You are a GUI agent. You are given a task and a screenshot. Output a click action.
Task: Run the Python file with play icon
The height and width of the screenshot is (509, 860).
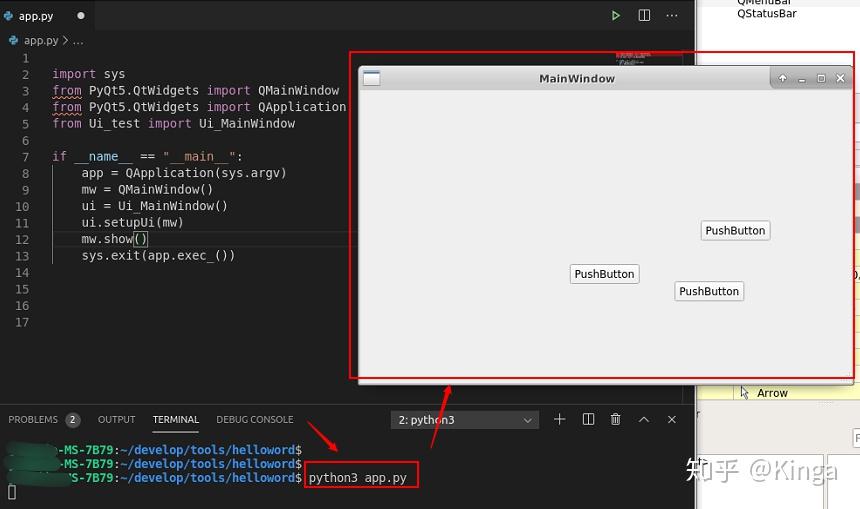(615, 15)
